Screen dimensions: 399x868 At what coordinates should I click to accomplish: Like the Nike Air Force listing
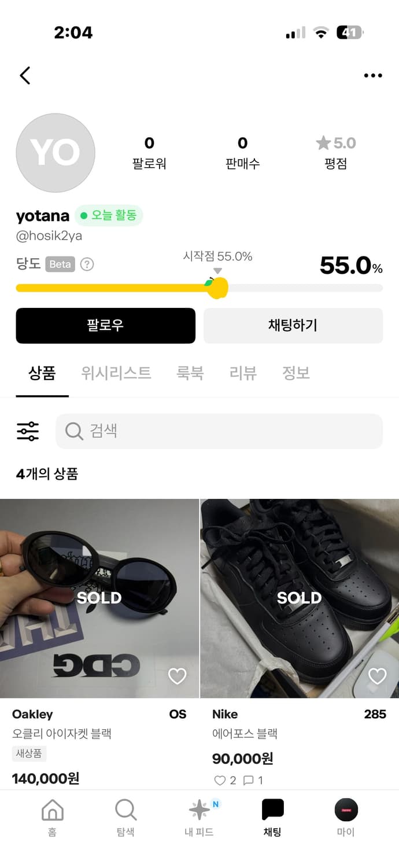[x=376, y=676]
